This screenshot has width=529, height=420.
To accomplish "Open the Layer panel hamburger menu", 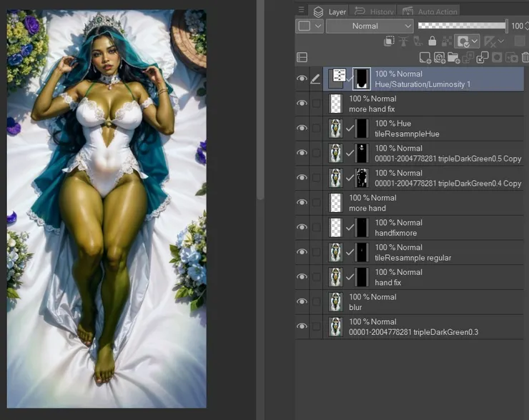I will 302,11.
